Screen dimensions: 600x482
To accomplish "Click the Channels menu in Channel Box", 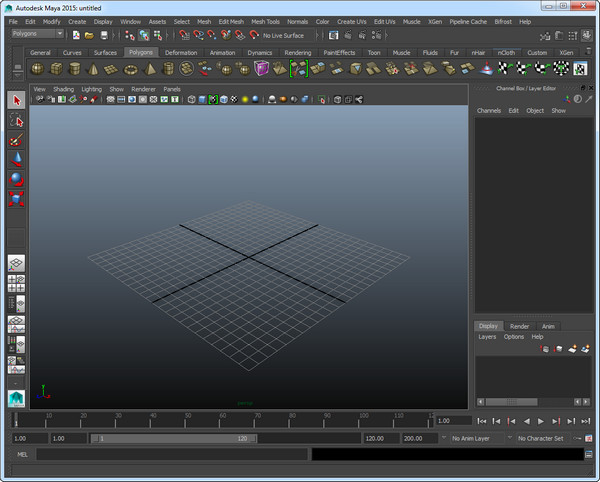I will [x=489, y=110].
